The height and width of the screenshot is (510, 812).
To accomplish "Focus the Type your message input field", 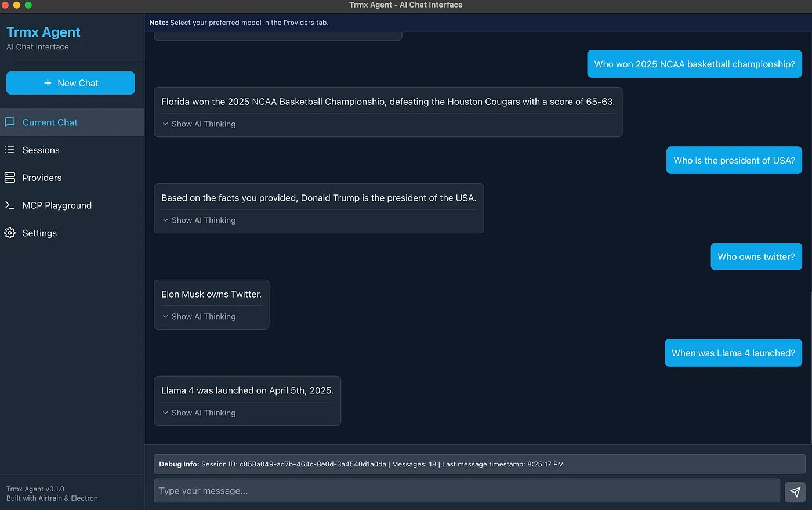I will [x=467, y=491].
